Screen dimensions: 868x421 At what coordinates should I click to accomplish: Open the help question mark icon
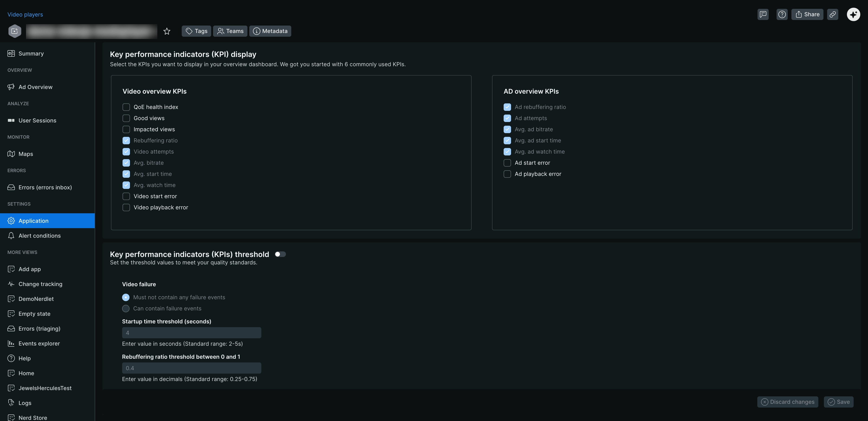(782, 14)
